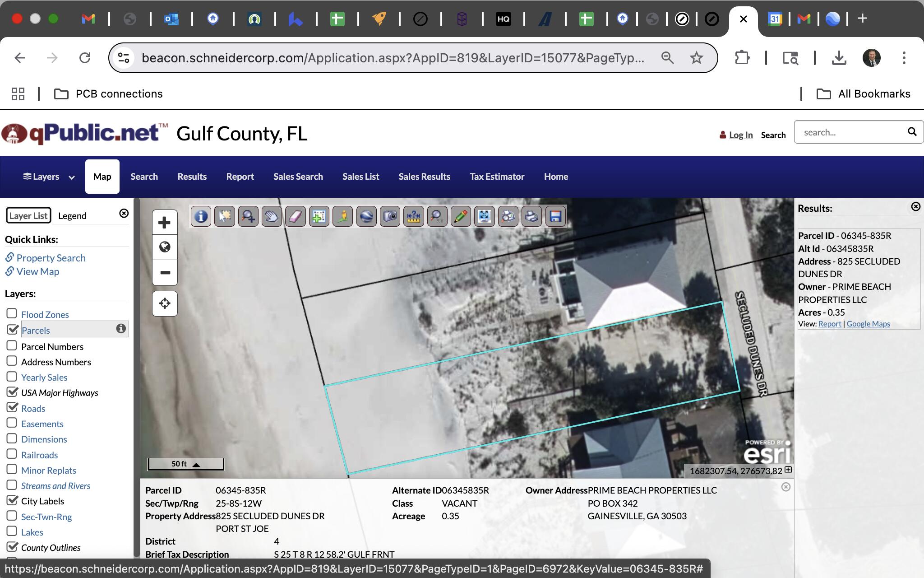Select the green pencil Draw tool
The height and width of the screenshot is (578, 924).
click(x=461, y=216)
